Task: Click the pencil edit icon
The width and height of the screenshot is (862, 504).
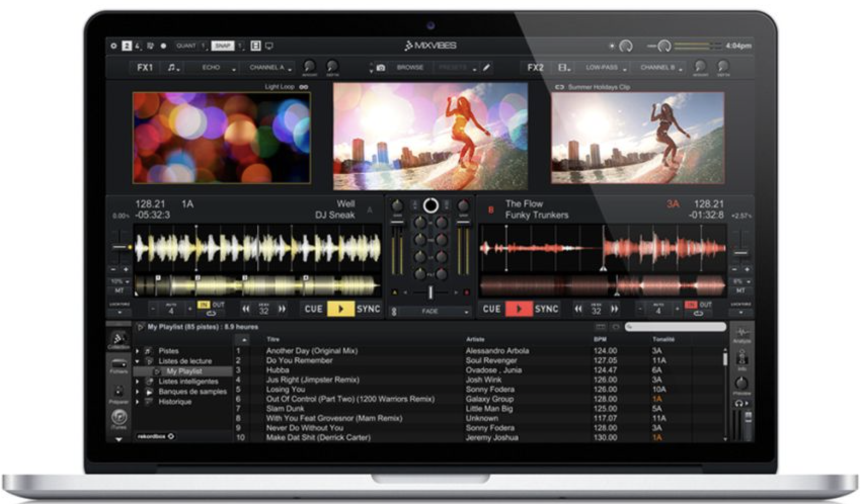Action: pyautogui.click(x=486, y=67)
